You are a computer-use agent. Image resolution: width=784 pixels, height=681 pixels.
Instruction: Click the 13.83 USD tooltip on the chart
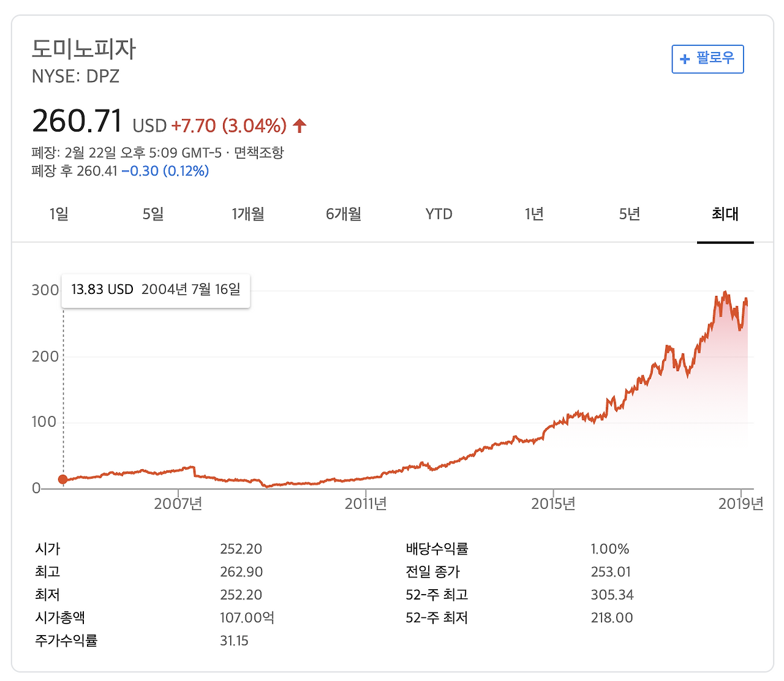(156, 289)
